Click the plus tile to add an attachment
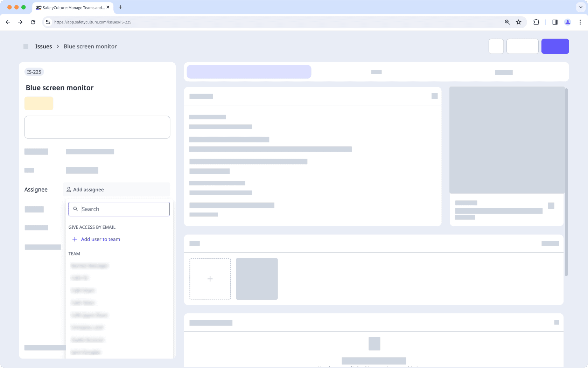Screen dimensions: 588x368 click(x=210, y=279)
